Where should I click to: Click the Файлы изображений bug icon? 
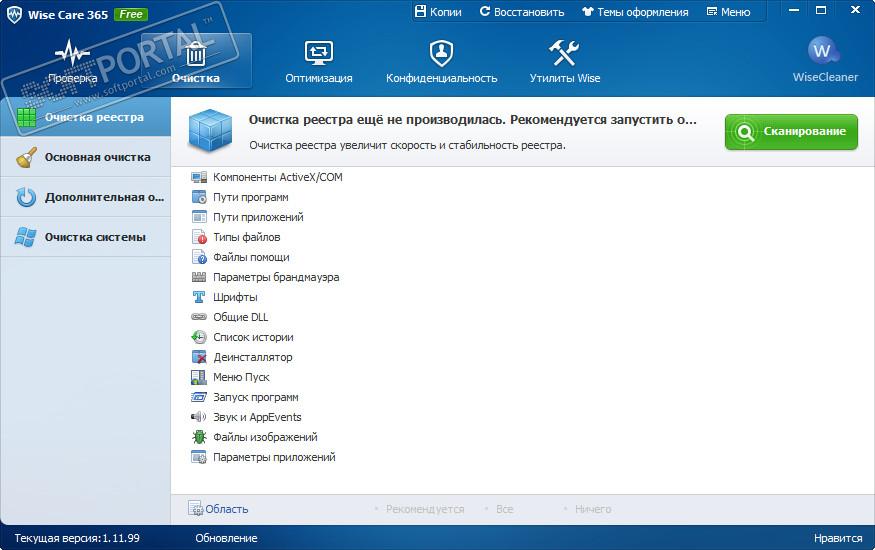(x=199, y=437)
